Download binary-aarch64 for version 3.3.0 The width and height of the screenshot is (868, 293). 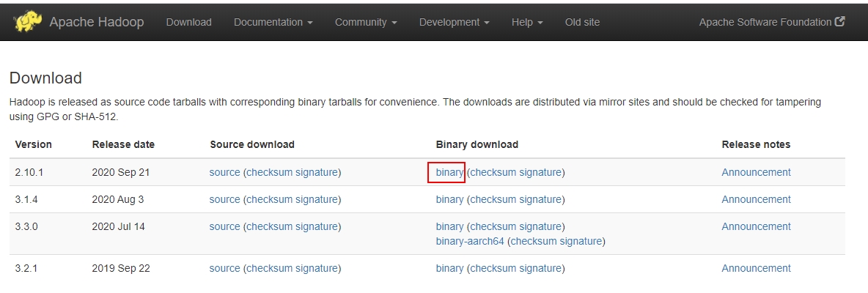(x=470, y=241)
